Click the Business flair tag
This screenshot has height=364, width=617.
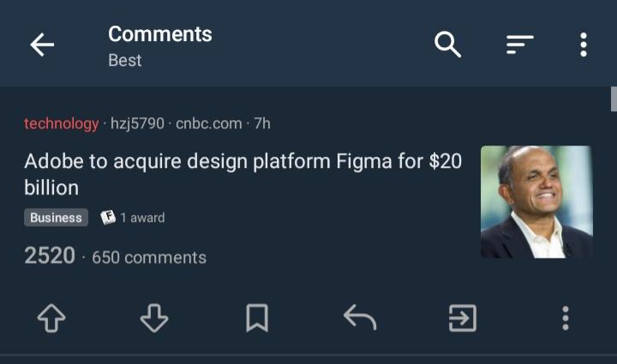56,218
